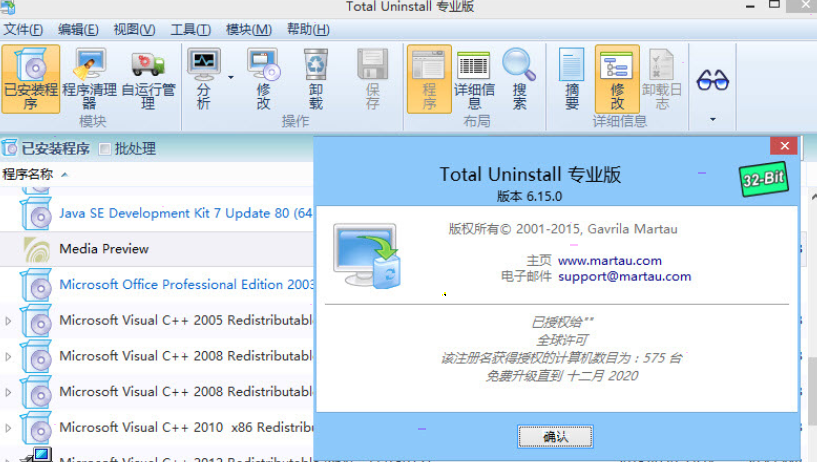The width and height of the screenshot is (817, 462).
Task: Click the 保存 floppy disk icon
Action: [x=373, y=79]
